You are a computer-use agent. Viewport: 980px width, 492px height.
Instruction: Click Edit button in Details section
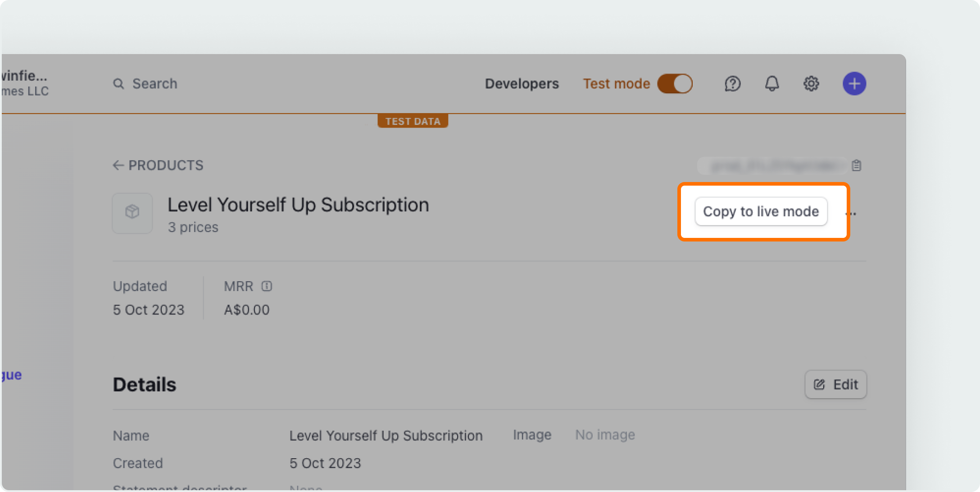point(835,384)
